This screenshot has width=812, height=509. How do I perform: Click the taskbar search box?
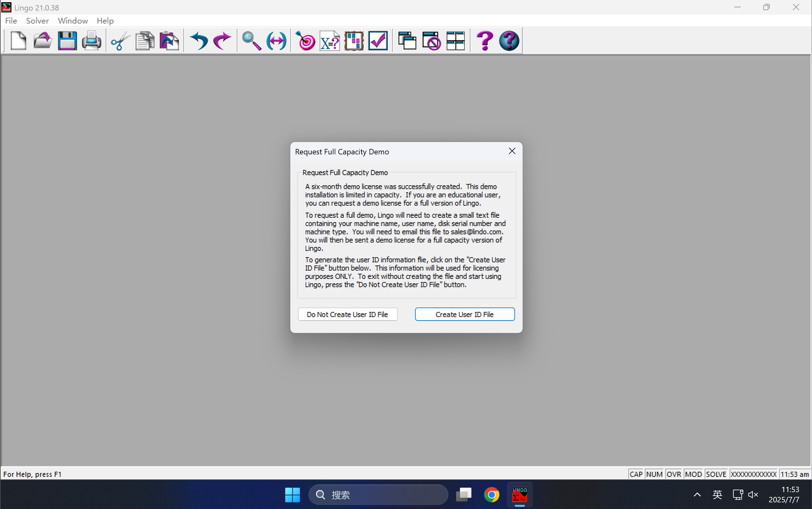[378, 495]
